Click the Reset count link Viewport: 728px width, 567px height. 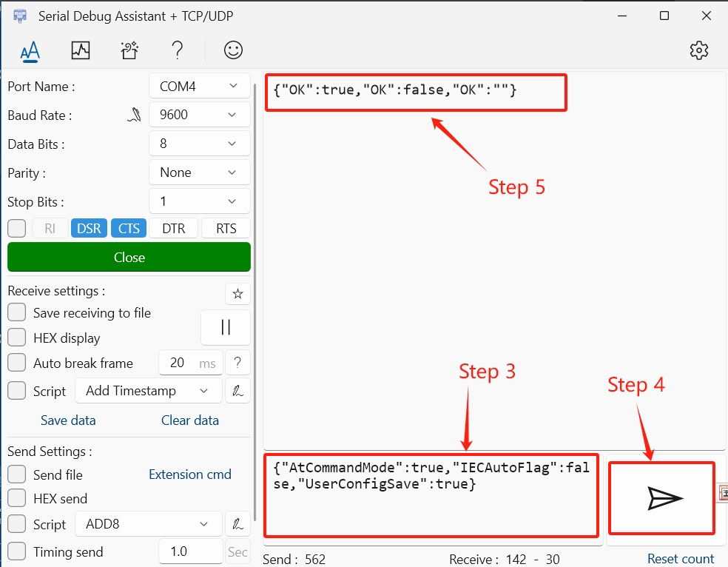click(x=681, y=559)
